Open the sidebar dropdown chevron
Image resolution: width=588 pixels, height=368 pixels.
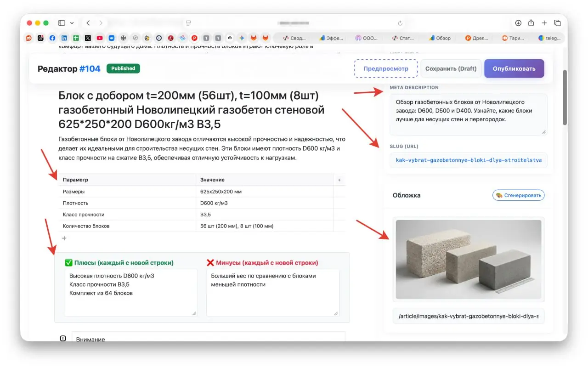[x=72, y=23]
